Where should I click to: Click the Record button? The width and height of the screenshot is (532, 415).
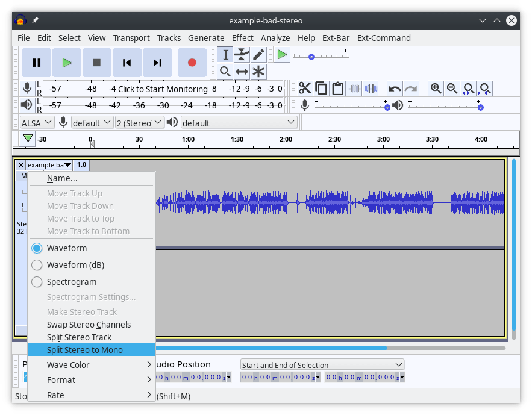click(192, 62)
